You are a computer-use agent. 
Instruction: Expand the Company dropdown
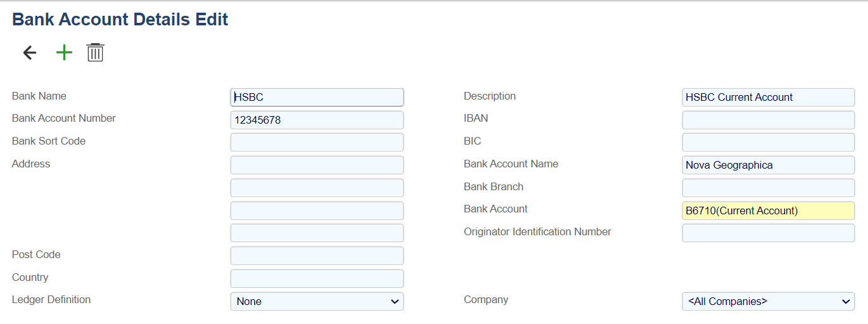(768, 301)
